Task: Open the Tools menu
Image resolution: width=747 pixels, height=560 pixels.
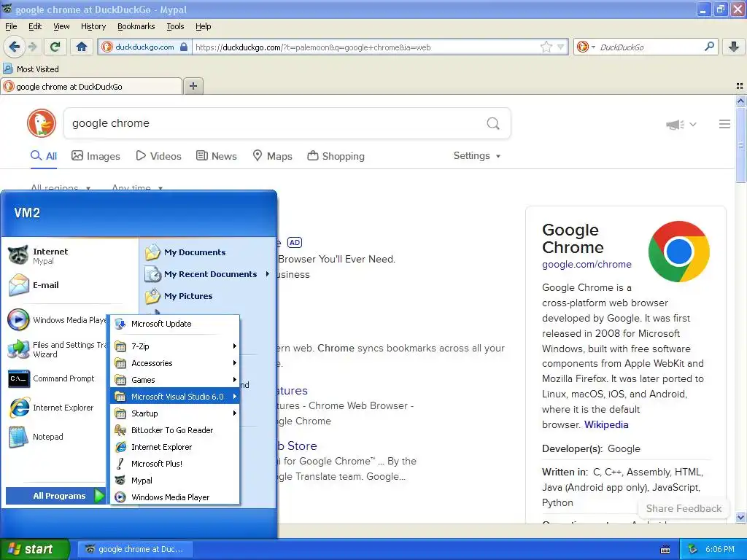Action: point(175,26)
